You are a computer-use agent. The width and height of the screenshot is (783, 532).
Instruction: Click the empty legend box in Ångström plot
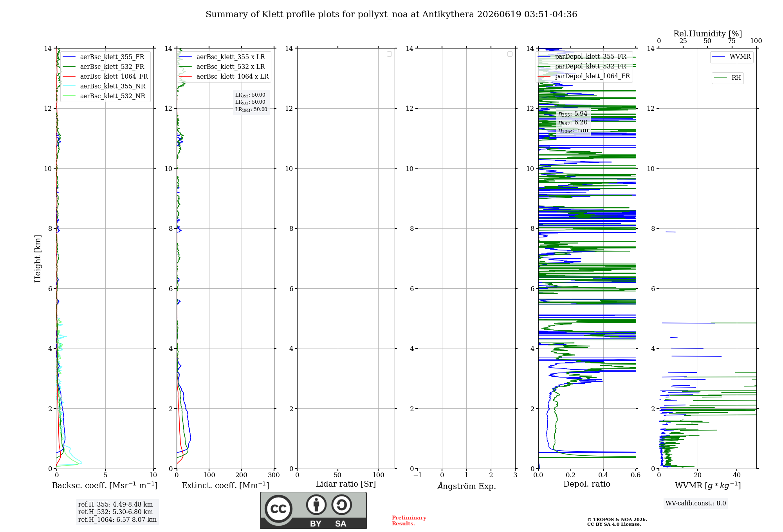click(x=510, y=54)
